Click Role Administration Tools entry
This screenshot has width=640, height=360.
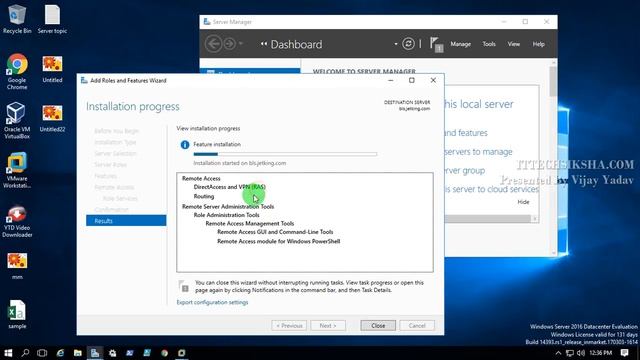tap(227, 215)
